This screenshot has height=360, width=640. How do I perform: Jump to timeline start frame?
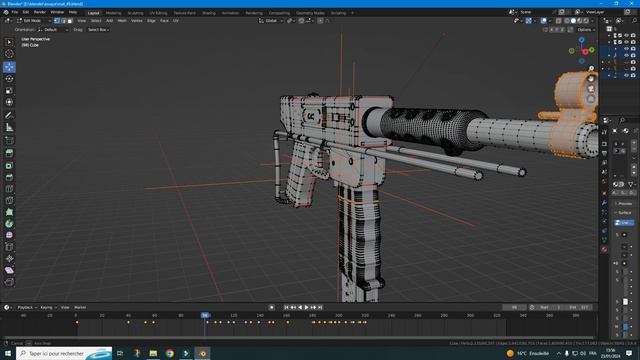tap(287, 307)
